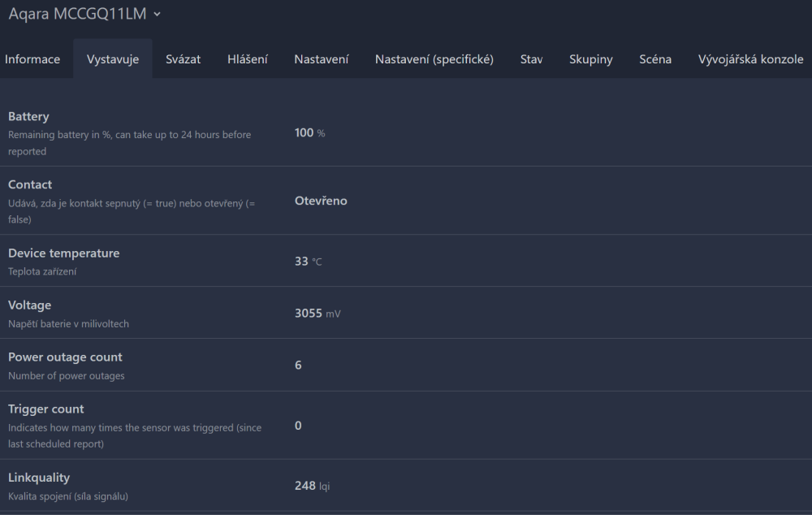Select the Vystavuje tab

point(113,59)
